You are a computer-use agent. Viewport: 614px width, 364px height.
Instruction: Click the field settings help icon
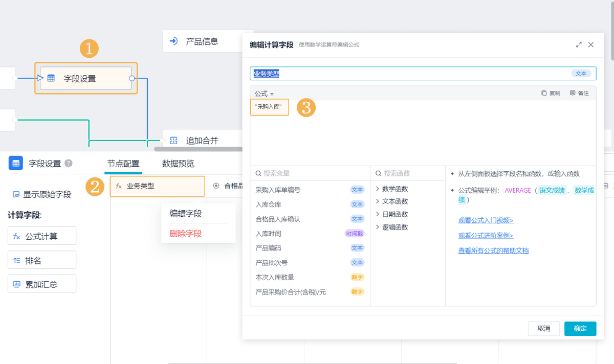pyautogui.click(x=69, y=164)
